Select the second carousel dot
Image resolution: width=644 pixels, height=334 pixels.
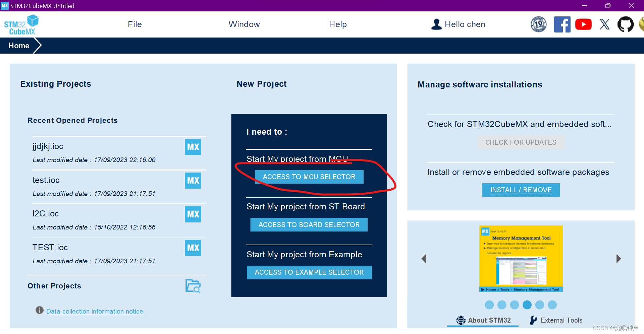tap(502, 305)
